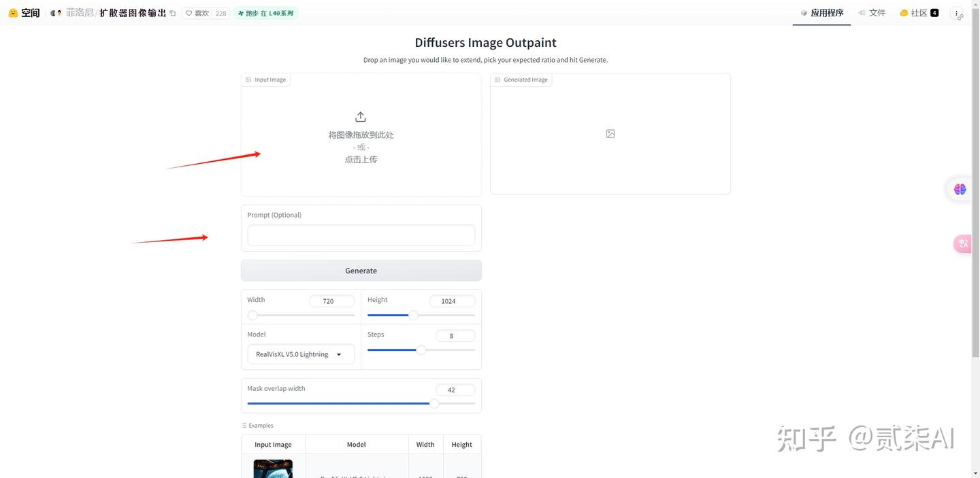Click the Generate button
The image size is (980, 478).
click(361, 270)
